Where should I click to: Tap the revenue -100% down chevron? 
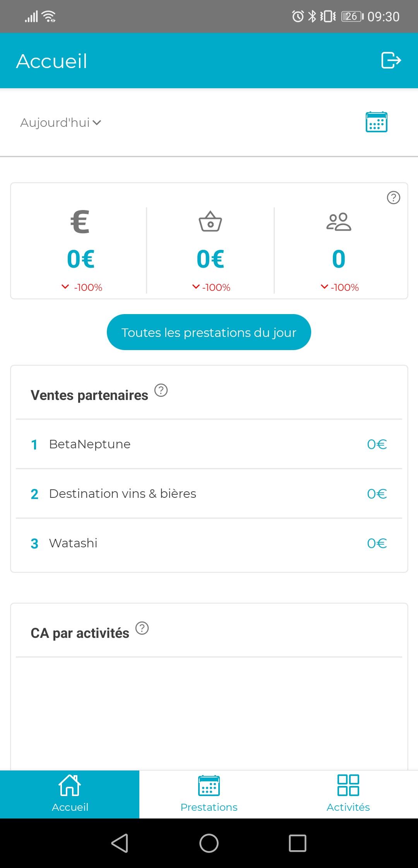pyautogui.click(x=65, y=287)
